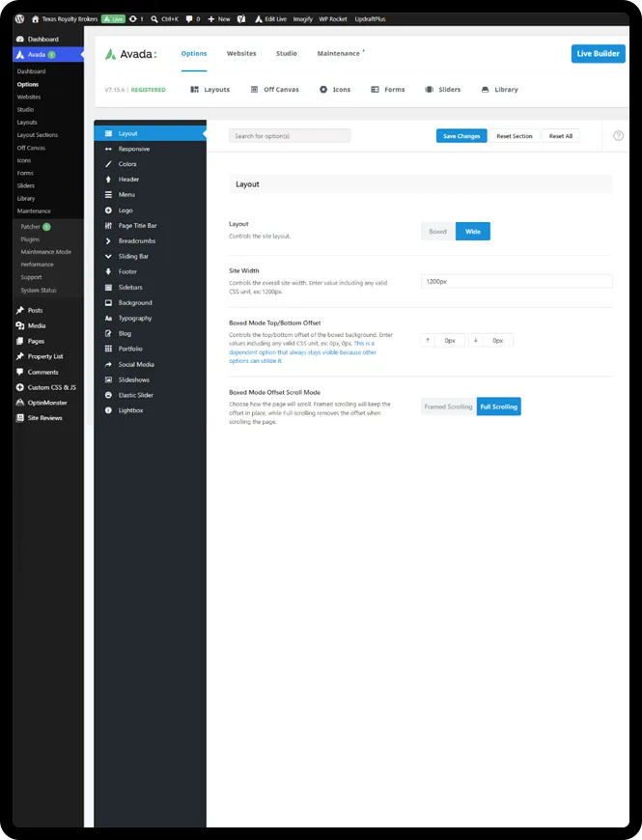Viewport: 642px width, 840px height.
Task: Open WP Rocket in admin bar
Action: [x=333, y=18]
